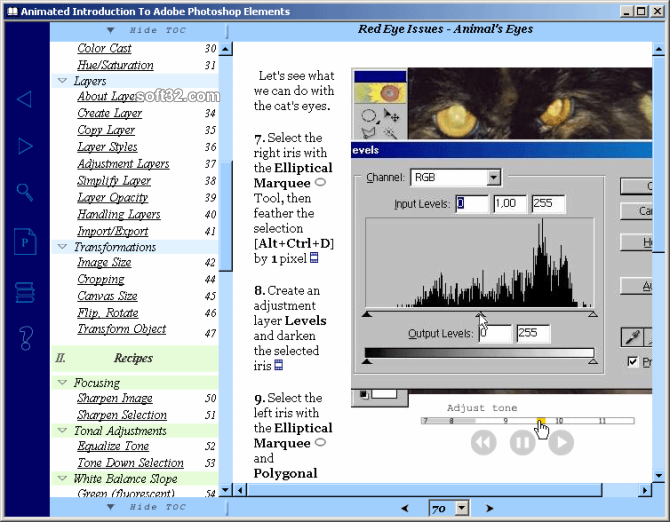This screenshot has height=522, width=670.
Task: Click content horizontal scrollbar right arrow
Action: 645,490
